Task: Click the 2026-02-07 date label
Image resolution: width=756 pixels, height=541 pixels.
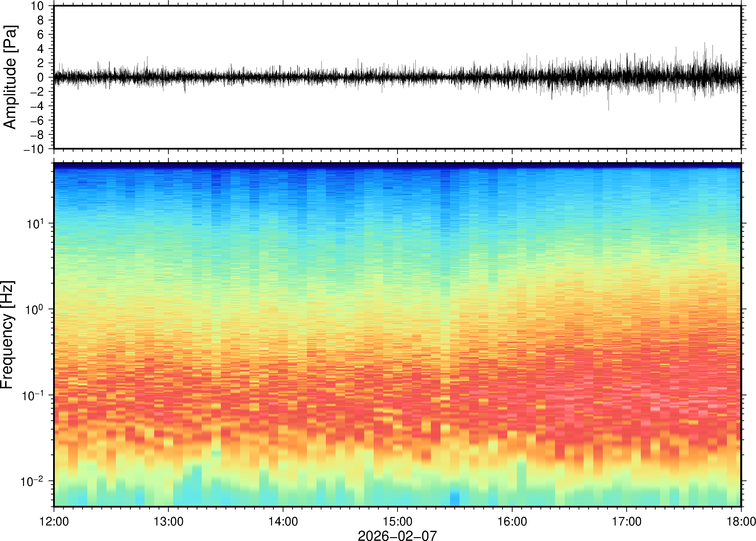Action: click(397, 535)
